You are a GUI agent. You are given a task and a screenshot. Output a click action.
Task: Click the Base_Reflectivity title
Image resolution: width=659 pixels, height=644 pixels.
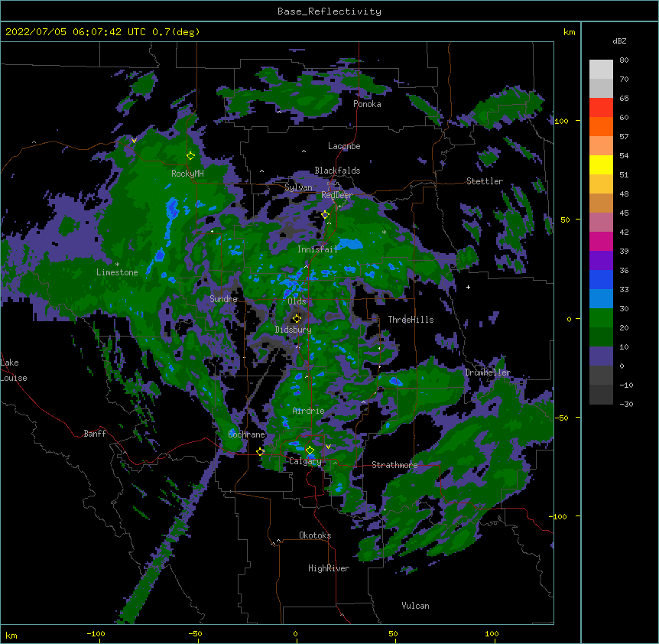click(329, 11)
